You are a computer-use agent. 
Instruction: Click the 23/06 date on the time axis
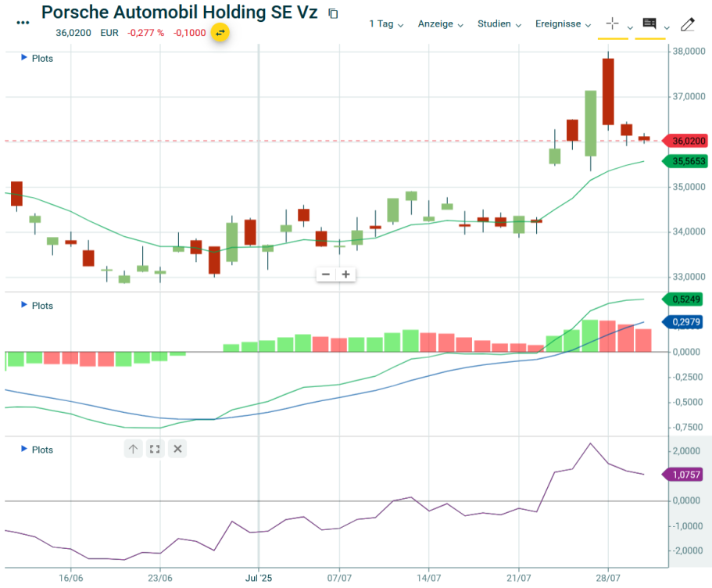pos(160,578)
